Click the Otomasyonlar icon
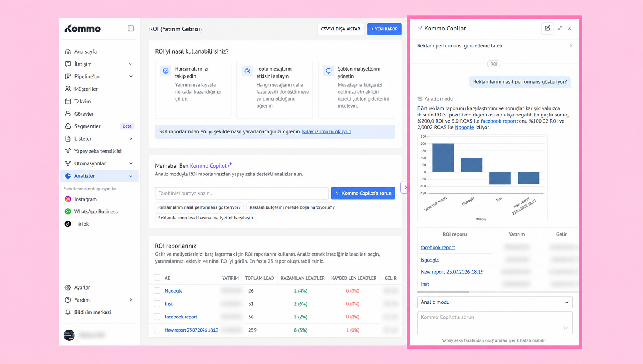The height and width of the screenshot is (364, 643). 68,163
